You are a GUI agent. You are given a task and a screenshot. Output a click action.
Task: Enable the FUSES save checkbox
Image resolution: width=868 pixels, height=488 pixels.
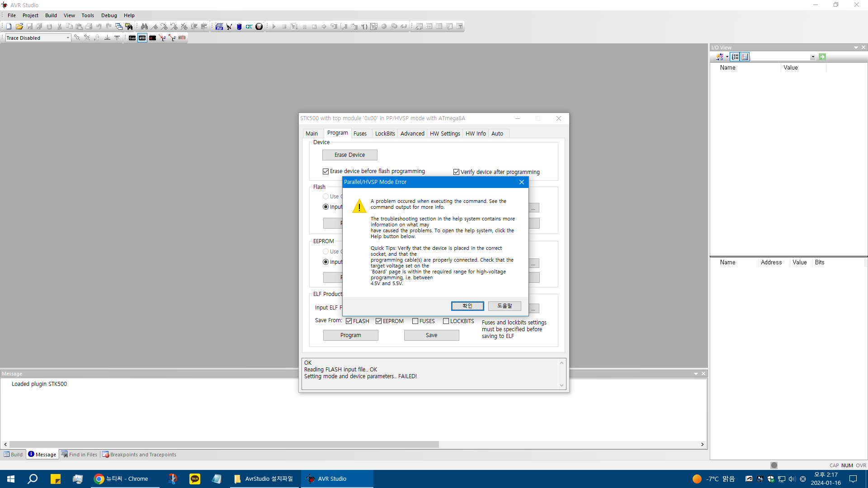[415, 321]
